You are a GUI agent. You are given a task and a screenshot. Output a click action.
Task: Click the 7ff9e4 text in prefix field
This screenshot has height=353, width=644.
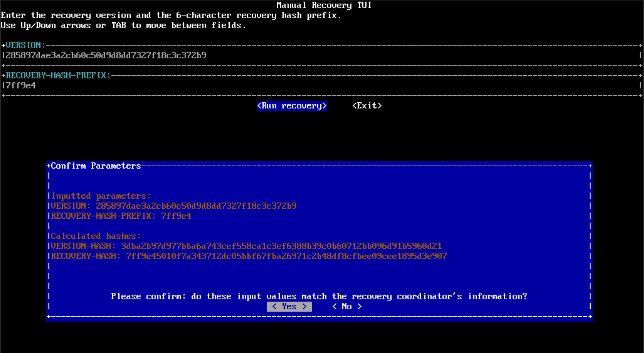[x=21, y=86]
